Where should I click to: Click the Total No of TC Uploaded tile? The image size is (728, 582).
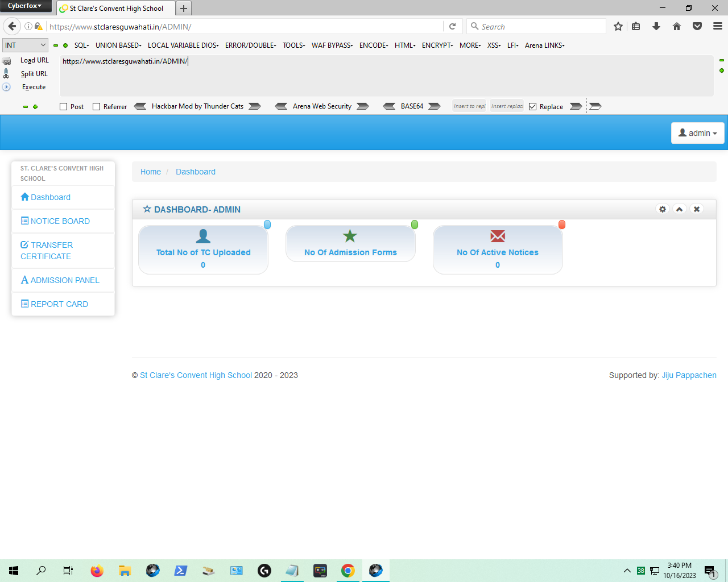click(203, 250)
